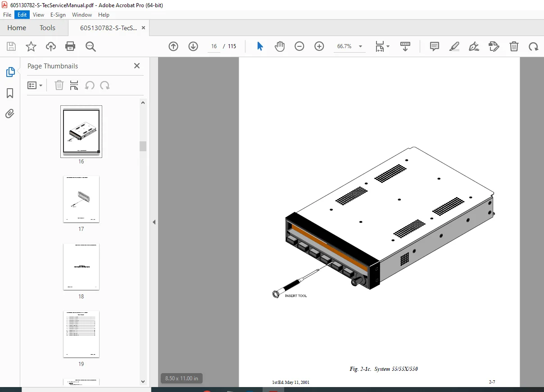Screen dimensions: 544x392
Task: Rotate thumbnail counterclockwise
Action: point(90,85)
